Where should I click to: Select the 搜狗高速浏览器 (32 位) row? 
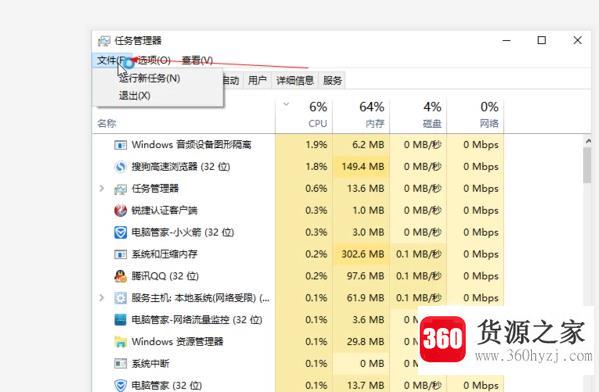[x=298, y=167]
